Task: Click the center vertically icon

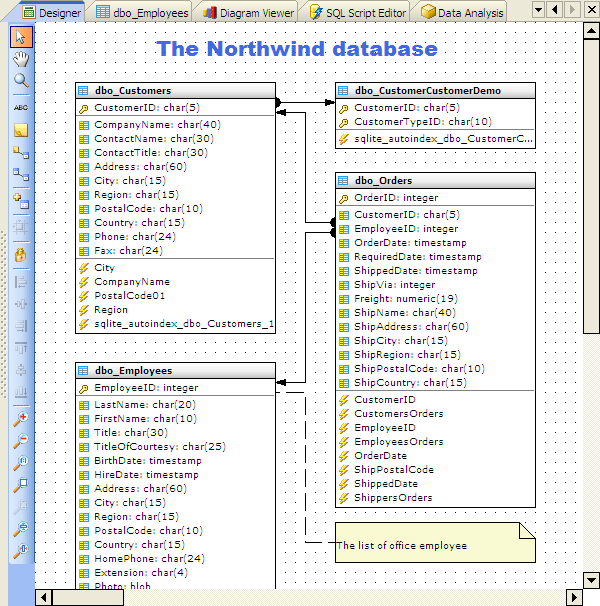Action: point(21,370)
